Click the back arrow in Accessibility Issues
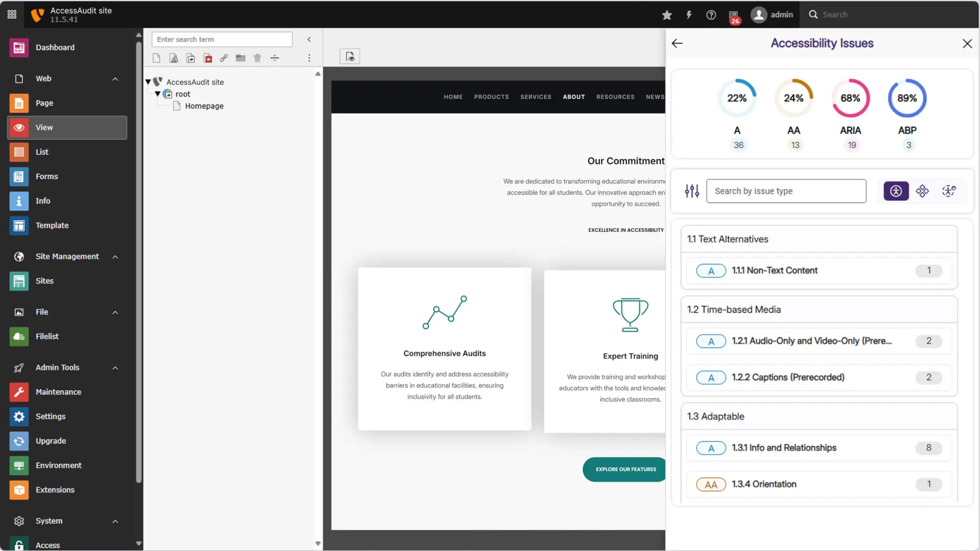The width and height of the screenshot is (980, 551). (677, 43)
